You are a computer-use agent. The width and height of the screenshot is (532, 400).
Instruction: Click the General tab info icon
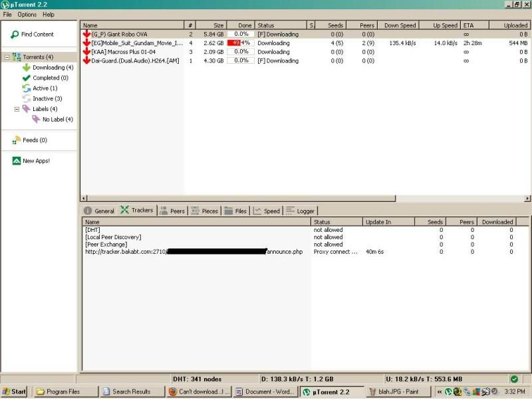pyautogui.click(x=88, y=211)
